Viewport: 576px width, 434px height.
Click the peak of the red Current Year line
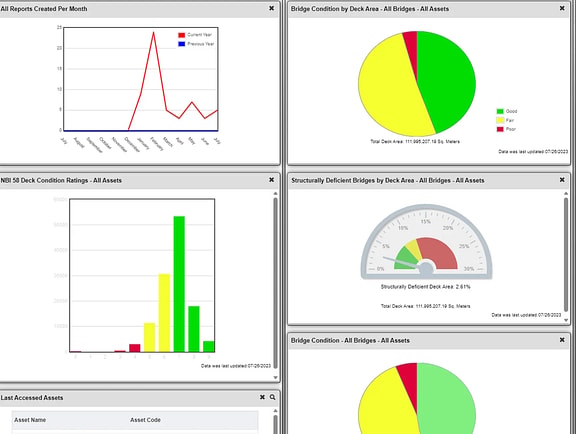[x=154, y=33]
